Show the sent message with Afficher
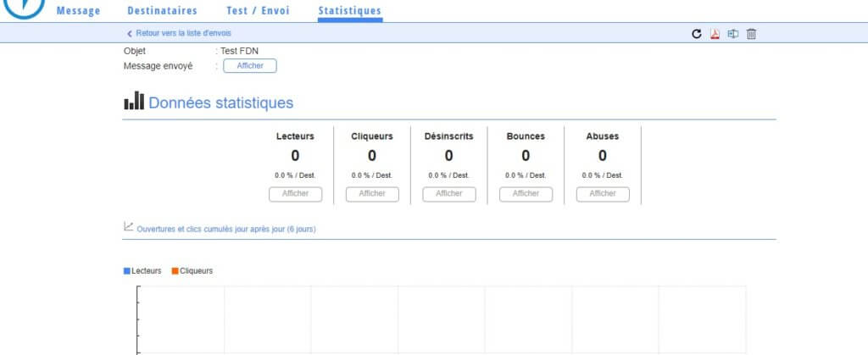868x355 pixels. [250, 66]
